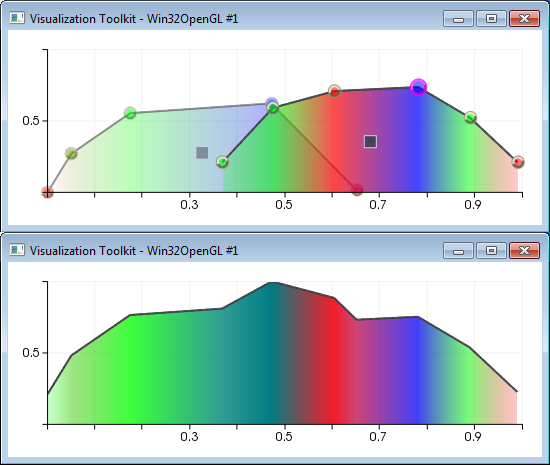Click the dark square handle of the right function

coord(370,142)
